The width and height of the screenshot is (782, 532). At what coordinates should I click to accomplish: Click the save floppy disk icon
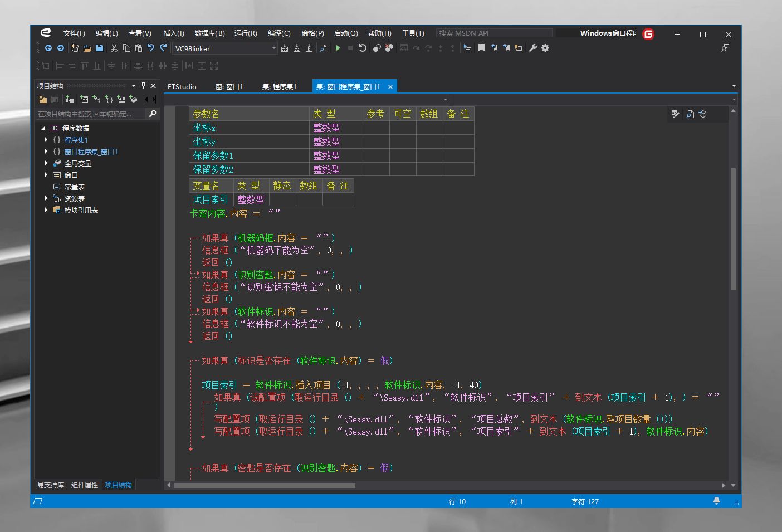[x=100, y=48]
